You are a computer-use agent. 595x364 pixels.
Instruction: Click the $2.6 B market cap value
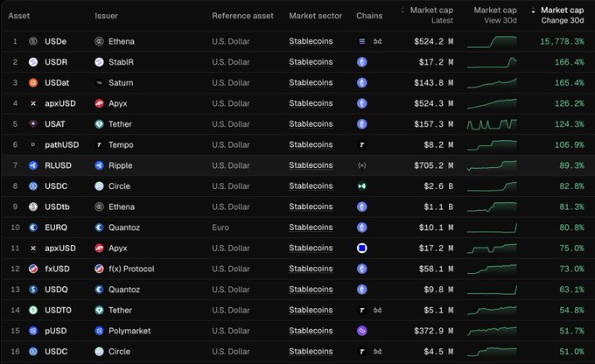[438, 186]
